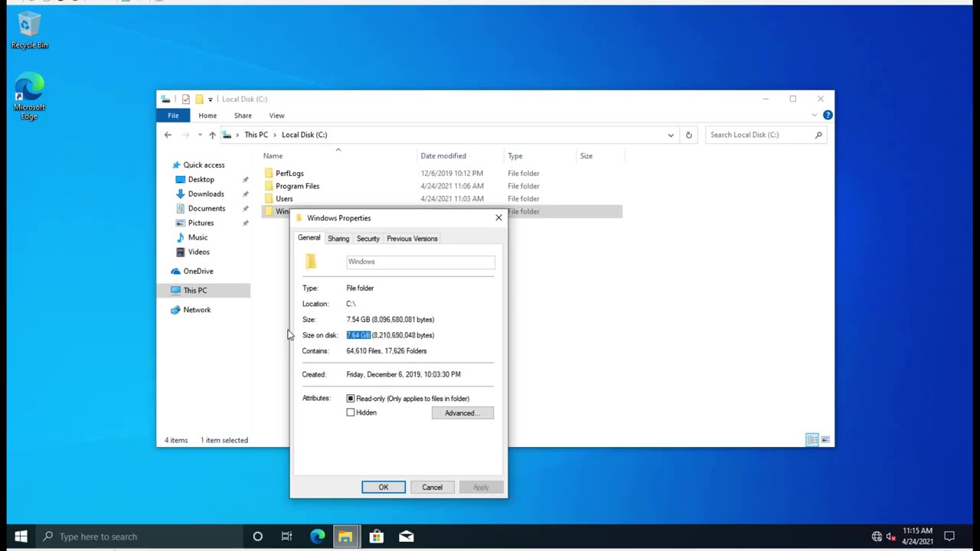Click the Back arrow in Explorer

click(x=168, y=135)
